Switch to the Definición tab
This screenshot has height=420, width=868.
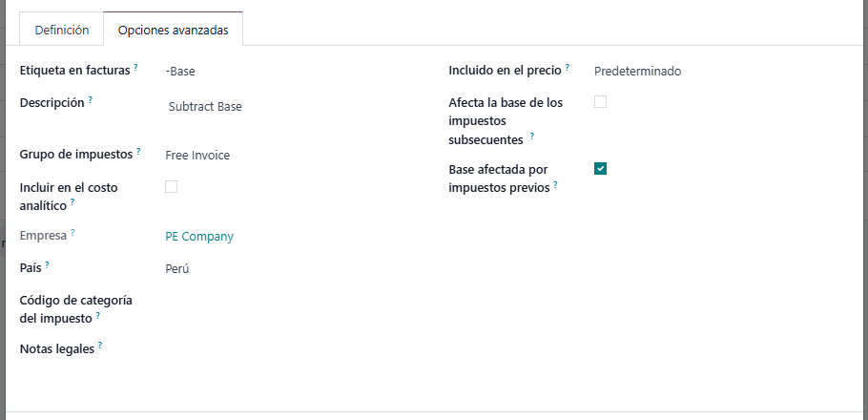click(x=61, y=30)
